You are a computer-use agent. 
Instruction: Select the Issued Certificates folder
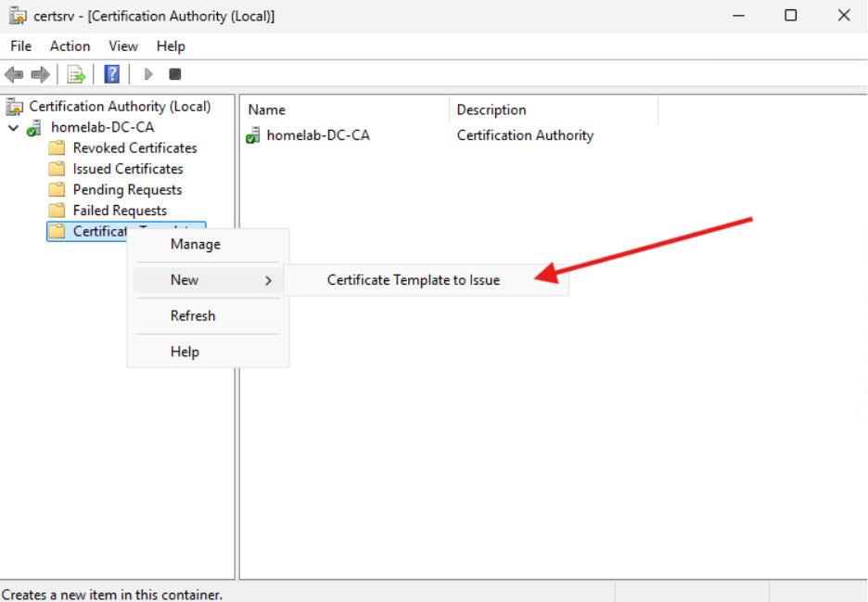[x=128, y=169]
